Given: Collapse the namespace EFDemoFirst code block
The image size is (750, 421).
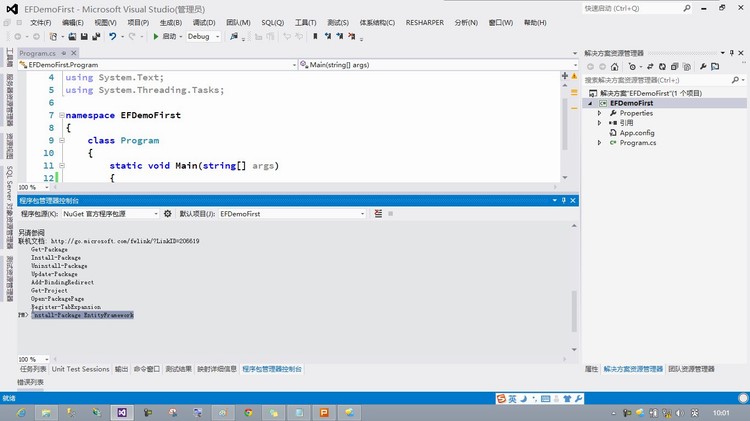Looking at the screenshot, I should click(62, 115).
